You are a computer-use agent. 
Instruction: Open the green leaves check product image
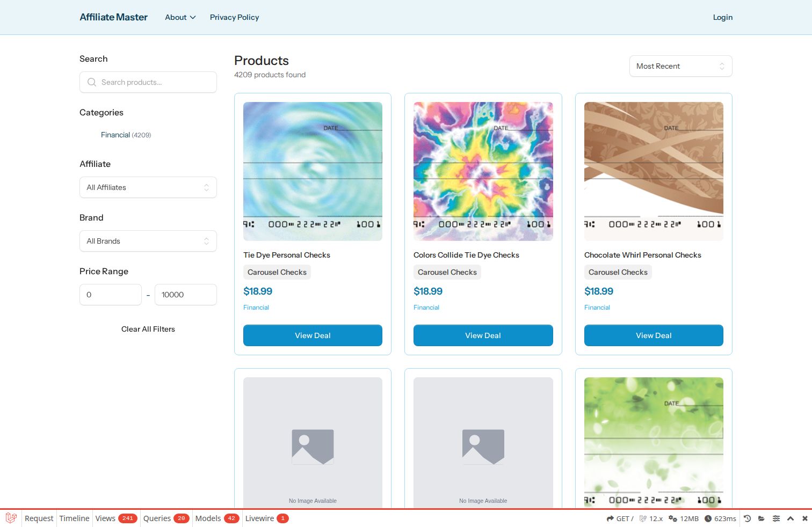coord(654,443)
